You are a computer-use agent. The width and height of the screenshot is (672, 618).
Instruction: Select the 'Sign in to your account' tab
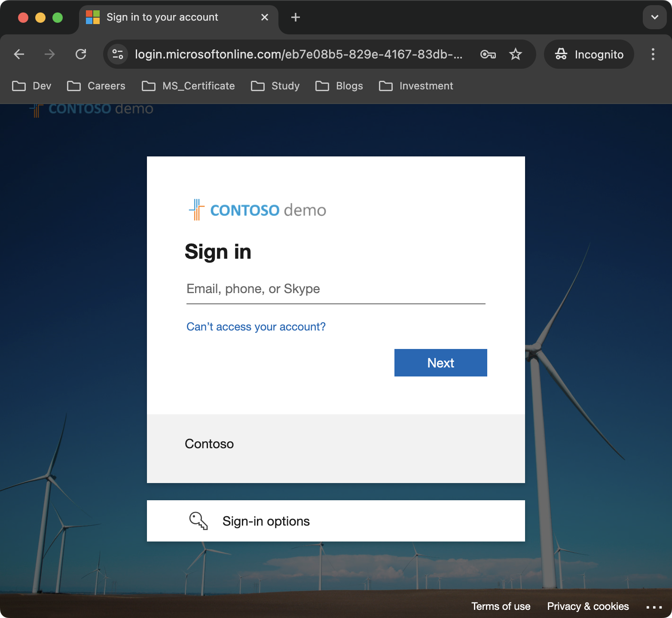point(178,17)
